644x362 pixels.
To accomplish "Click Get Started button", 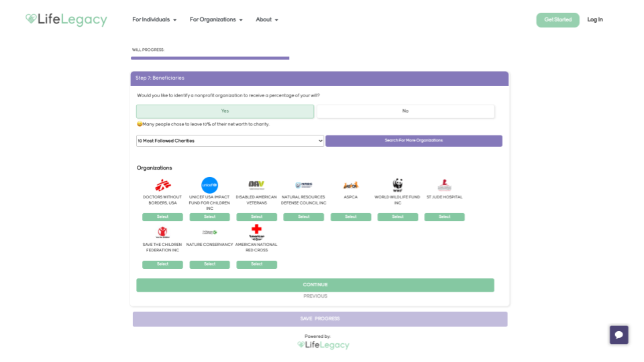I will (557, 19).
